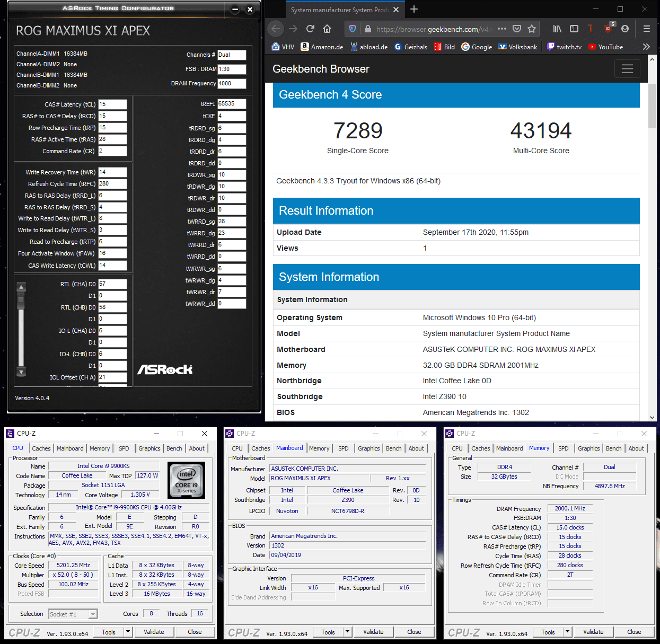Open Bench tab in CPU-tab CPU-Z window
This screenshot has height=644, width=660.
pyautogui.click(x=174, y=448)
